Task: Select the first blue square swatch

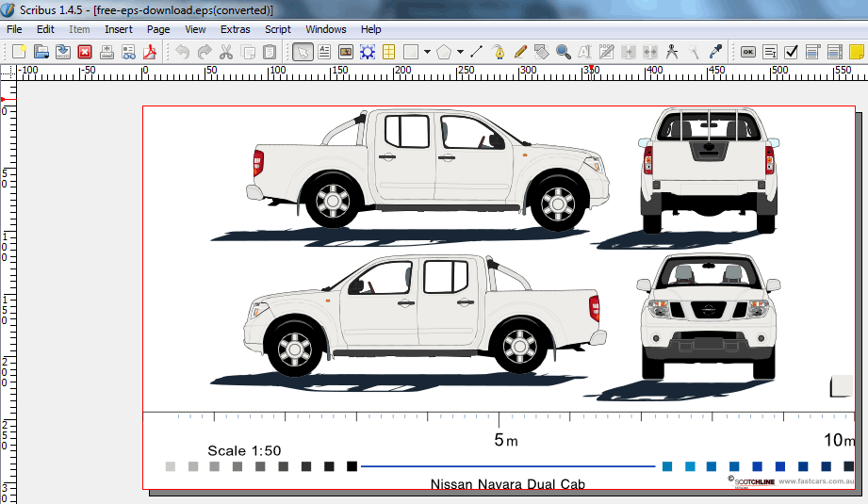Action: tap(667, 466)
